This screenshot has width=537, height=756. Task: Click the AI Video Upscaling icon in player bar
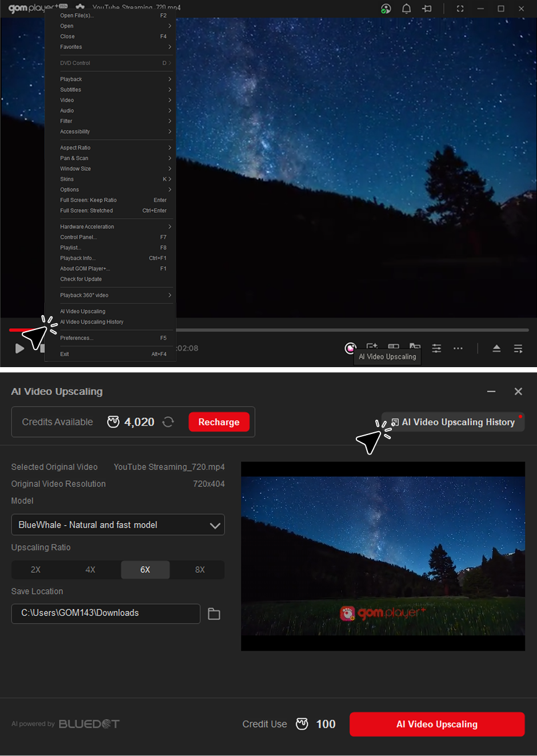click(350, 348)
